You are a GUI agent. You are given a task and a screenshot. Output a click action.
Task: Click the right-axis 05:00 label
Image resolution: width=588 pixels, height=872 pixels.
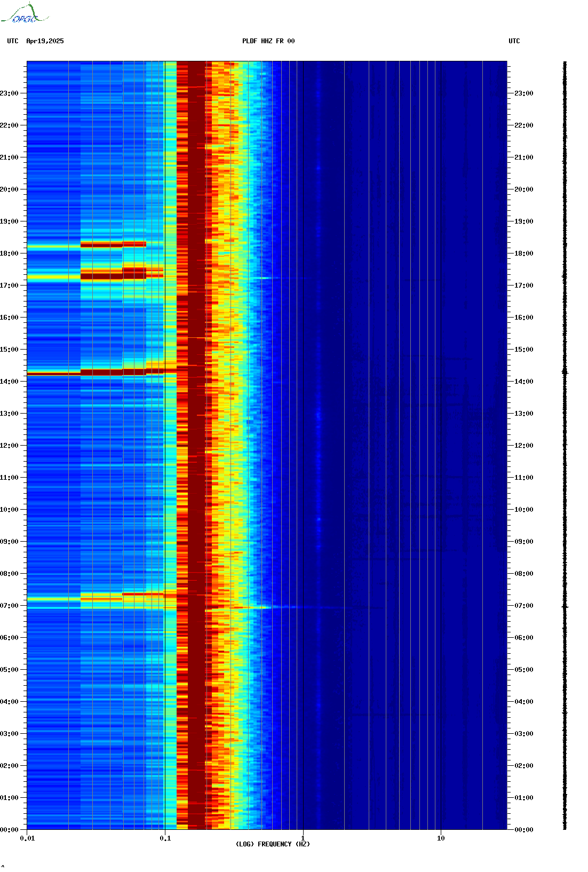[x=524, y=670]
